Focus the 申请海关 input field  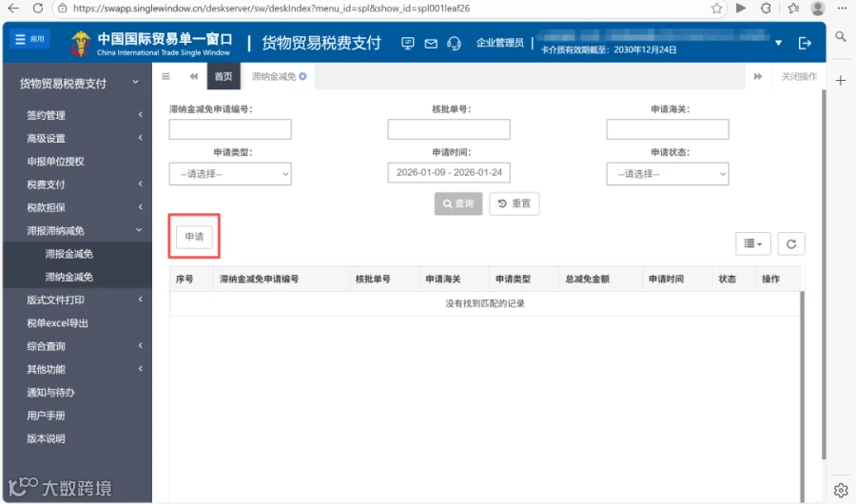coord(667,129)
